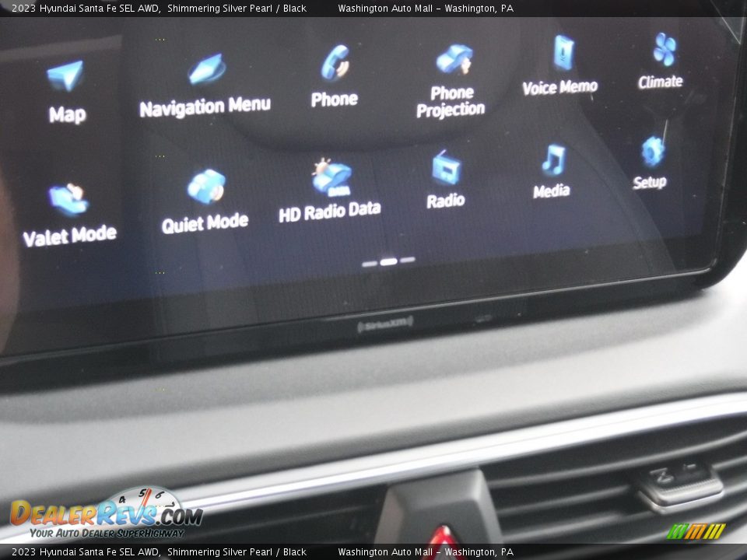
Task: Open the Navigation Menu icon
Action: [206, 70]
